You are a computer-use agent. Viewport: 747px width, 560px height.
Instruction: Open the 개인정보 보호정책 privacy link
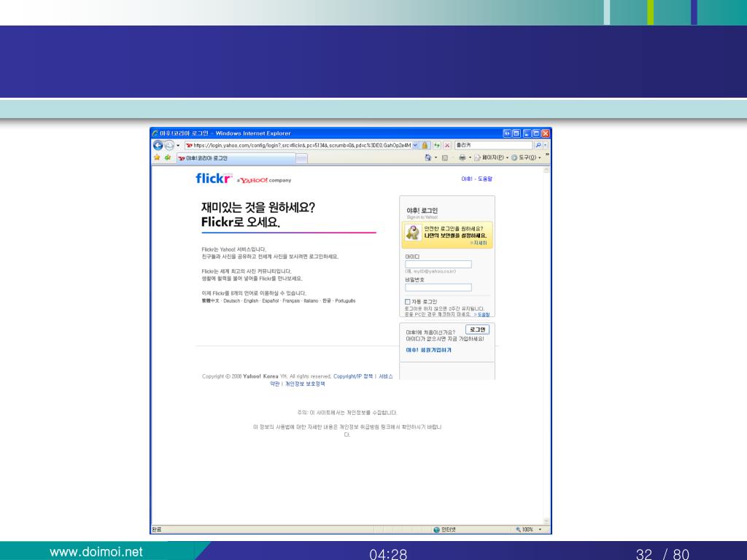305,384
